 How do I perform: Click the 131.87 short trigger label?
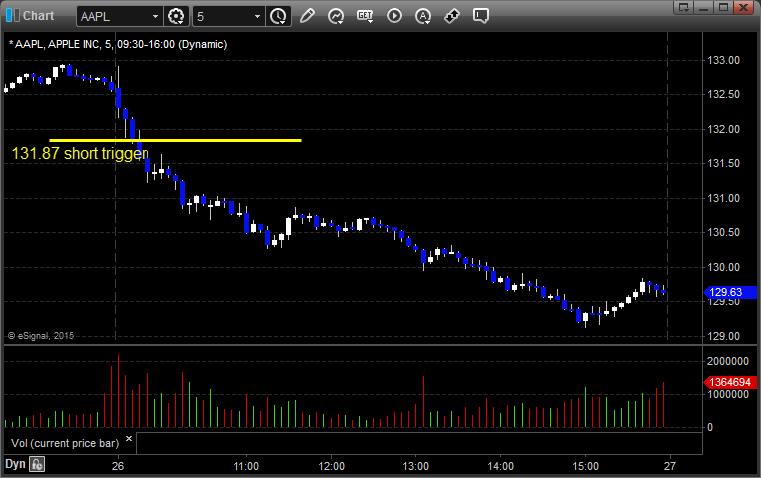coord(80,154)
